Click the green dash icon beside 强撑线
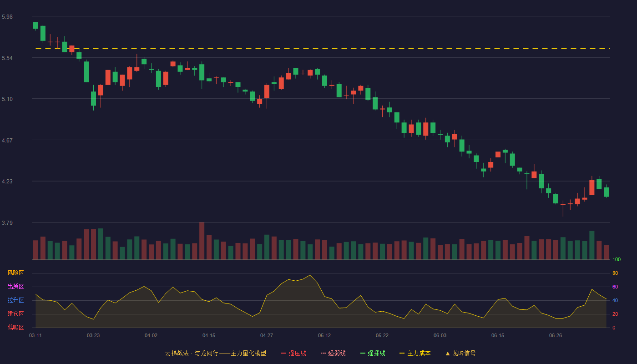Viewport: 637px width, 364px height. 363,353
